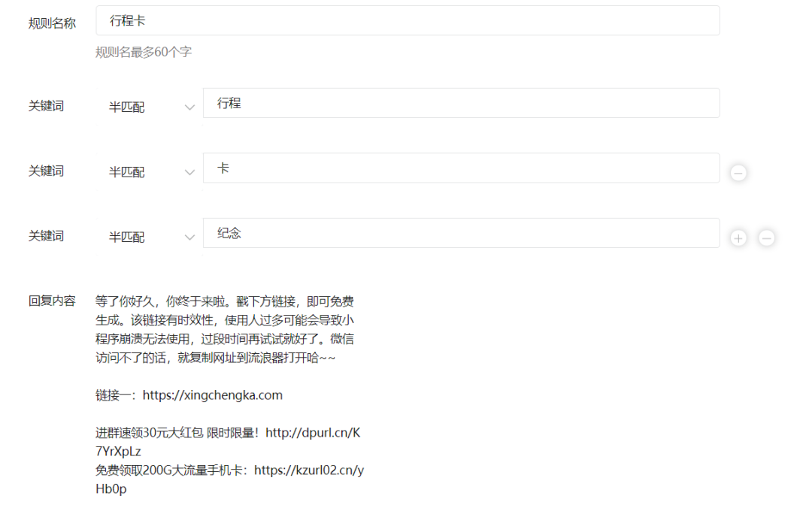Click inside the 回复内容 reply text area
The width and height of the screenshot is (812, 508).
226,338
